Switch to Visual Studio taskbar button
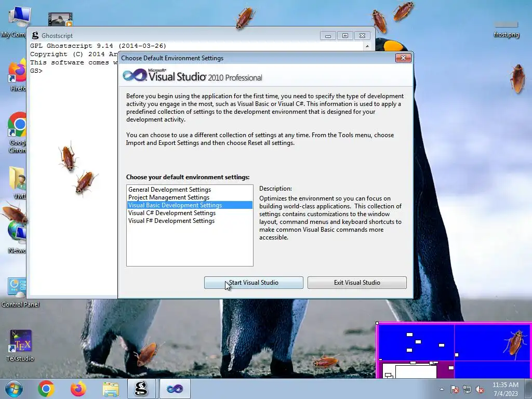The height and width of the screenshot is (399, 532). [175, 389]
